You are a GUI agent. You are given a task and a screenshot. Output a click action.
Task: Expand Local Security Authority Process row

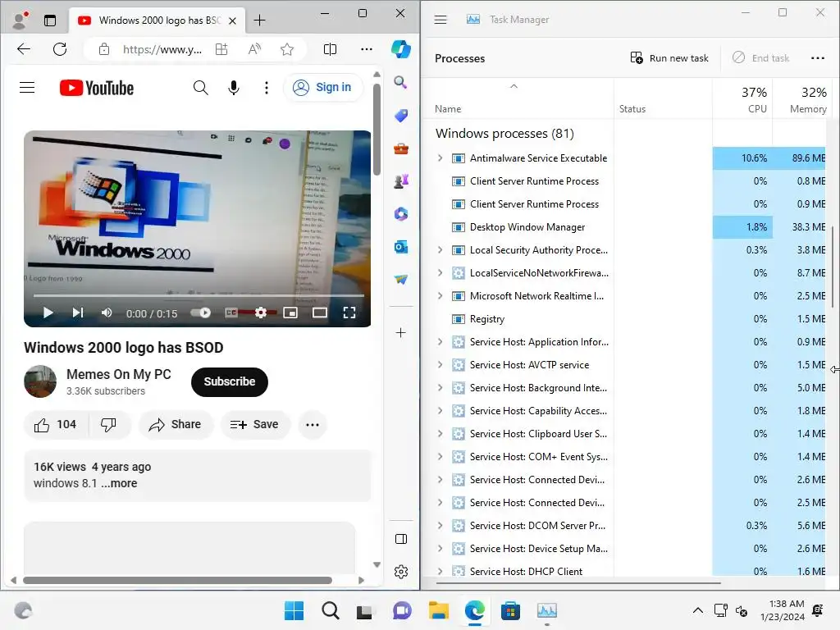click(x=440, y=250)
